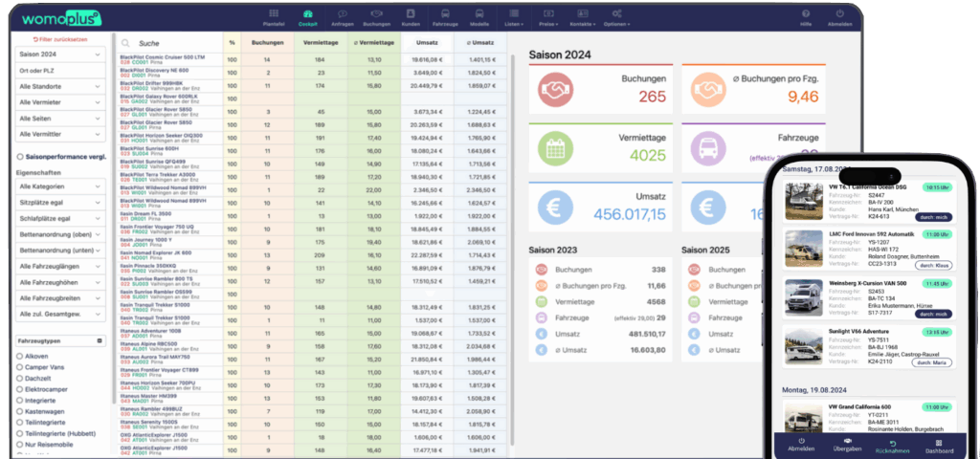Click the Abmelden power icon in top bar
Image resolution: width=980 pixels, height=459 pixels.
click(839, 13)
